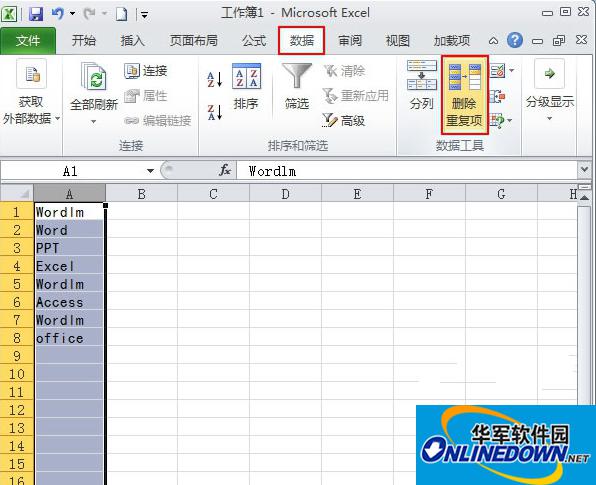The image size is (596, 485).
Task: Click cell A5 containing Wordlm
Action: point(69,284)
